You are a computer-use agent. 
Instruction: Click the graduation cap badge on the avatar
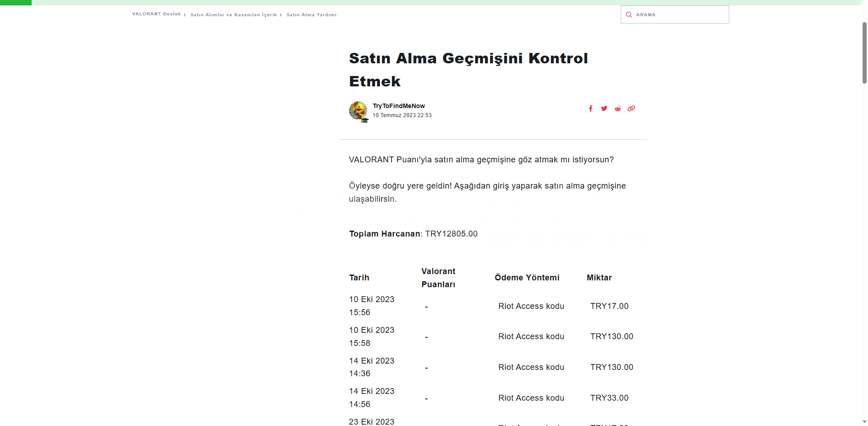pyautogui.click(x=364, y=120)
